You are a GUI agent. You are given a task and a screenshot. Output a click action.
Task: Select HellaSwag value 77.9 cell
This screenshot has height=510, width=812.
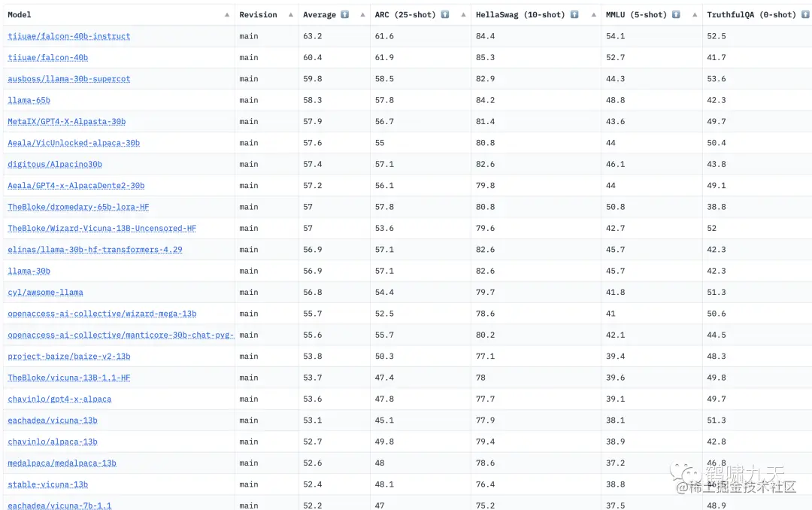coord(485,420)
